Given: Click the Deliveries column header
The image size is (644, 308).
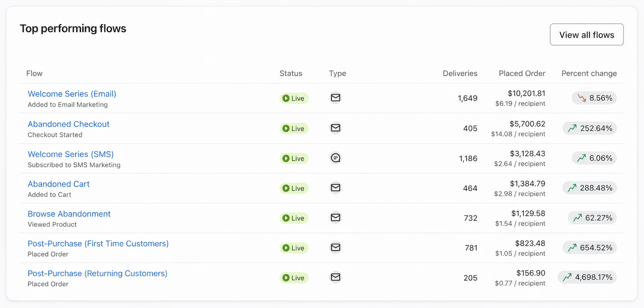Looking at the screenshot, I should pyautogui.click(x=460, y=73).
